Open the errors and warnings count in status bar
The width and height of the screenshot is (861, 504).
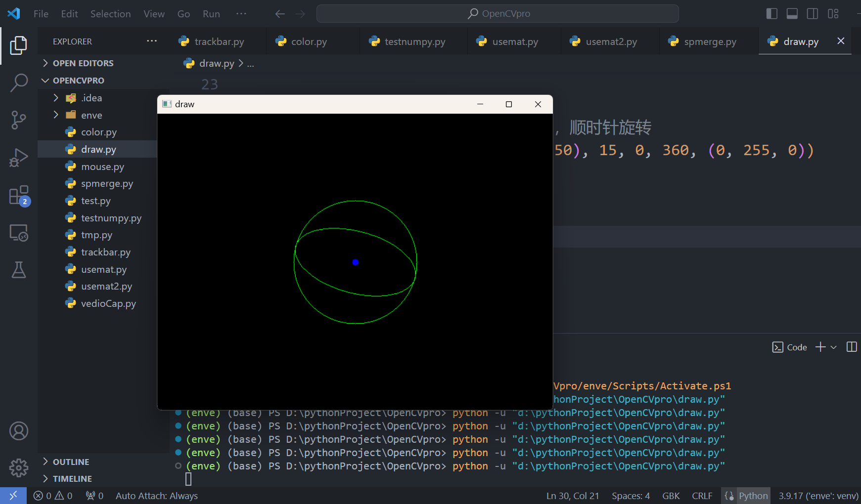point(53,496)
